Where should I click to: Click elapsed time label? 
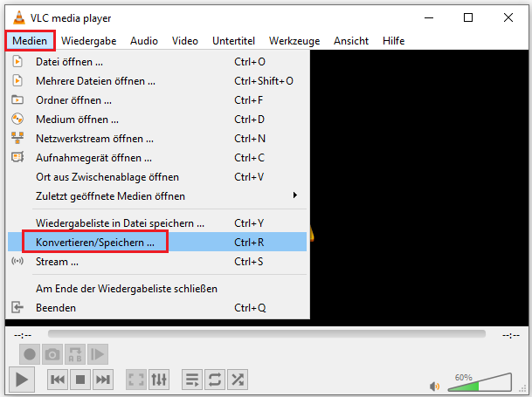point(23,335)
